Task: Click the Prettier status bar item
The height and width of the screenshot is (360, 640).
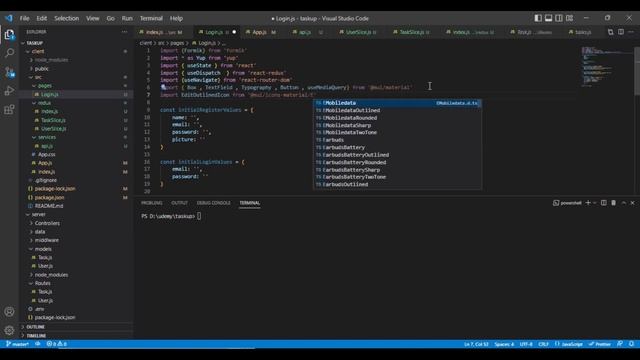Action: pos(599,344)
